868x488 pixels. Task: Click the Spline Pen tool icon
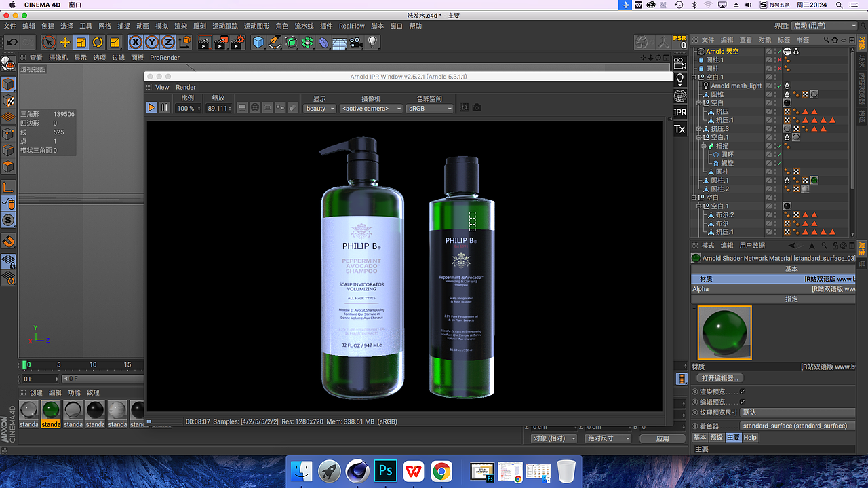click(x=275, y=42)
